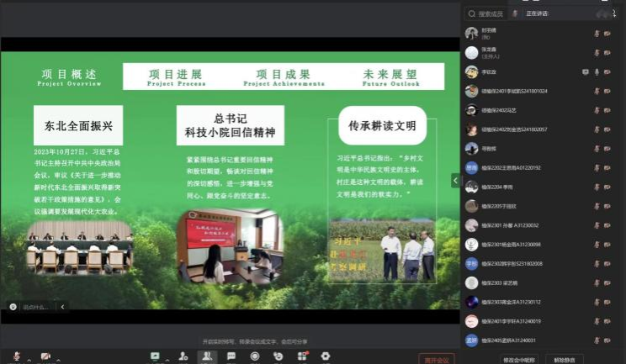Open the chat bubble icon
626x364 pixels.
tap(231, 356)
